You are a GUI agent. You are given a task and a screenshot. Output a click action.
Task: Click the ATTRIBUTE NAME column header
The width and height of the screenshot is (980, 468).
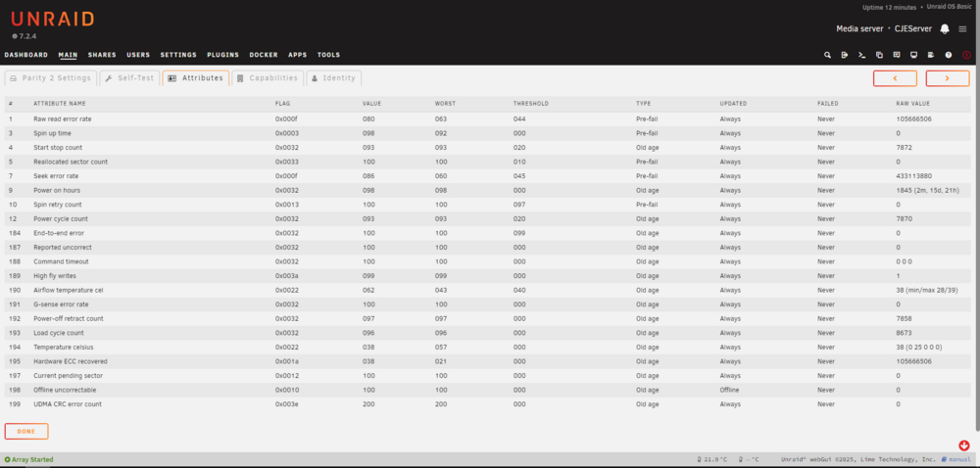pyautogui.click(x=60, y=104)
